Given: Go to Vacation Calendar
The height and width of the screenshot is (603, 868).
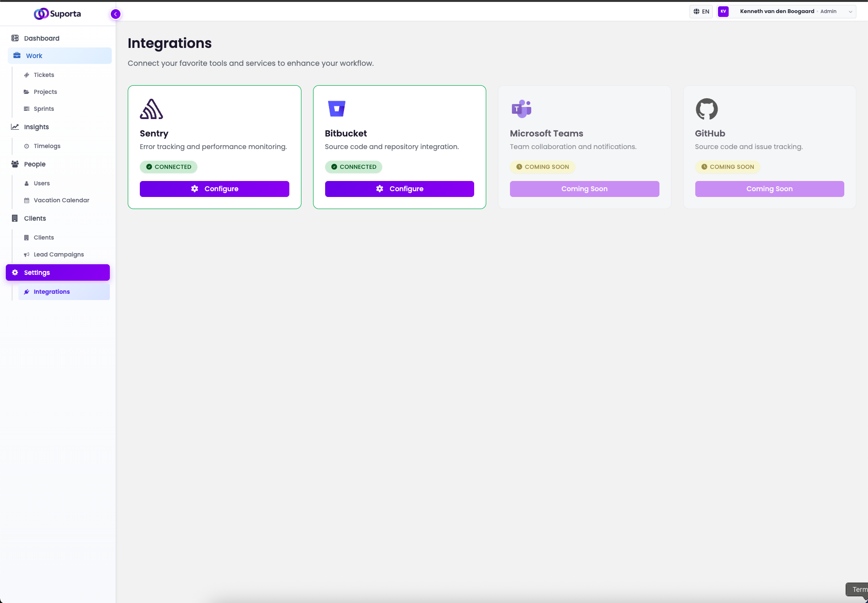Looking at the screenshot, I should pos(61,200).
